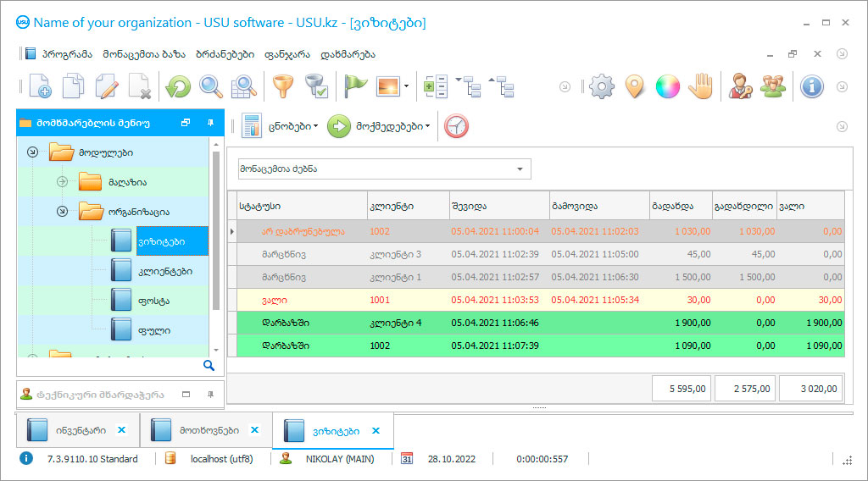Select ფოსტა in the tree
Viewport: 868px width, 481px height.
coord(154,301)
